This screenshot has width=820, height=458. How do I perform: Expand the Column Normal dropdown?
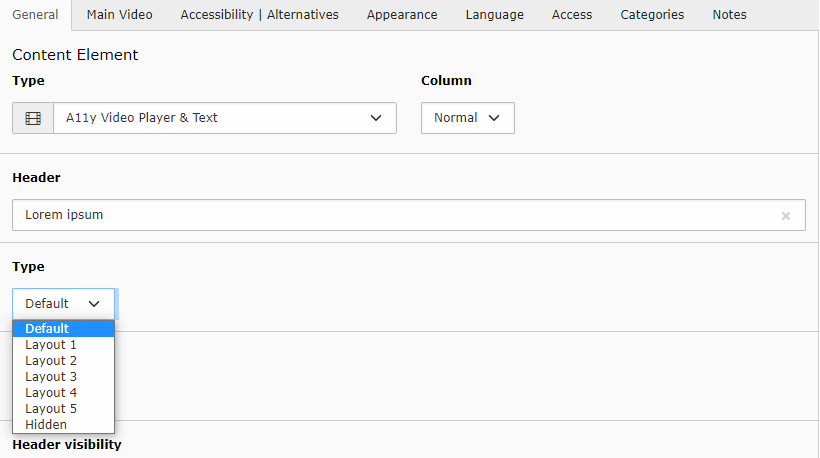coord(468,118)
